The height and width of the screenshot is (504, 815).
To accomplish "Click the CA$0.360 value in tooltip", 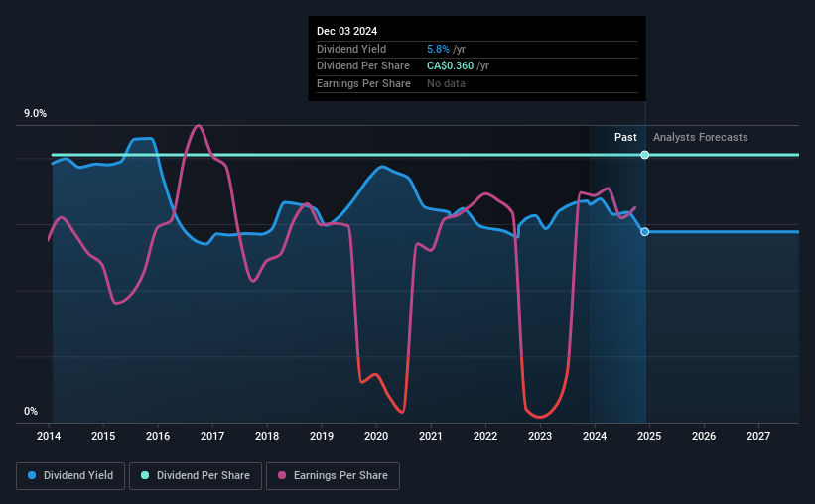I will [x=450, y=66].
